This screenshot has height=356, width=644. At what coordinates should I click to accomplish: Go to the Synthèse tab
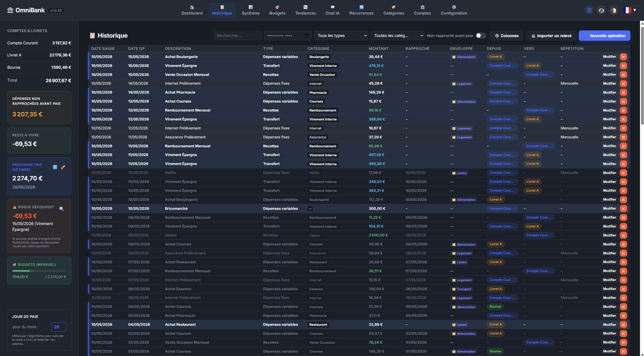click(250, 10)
